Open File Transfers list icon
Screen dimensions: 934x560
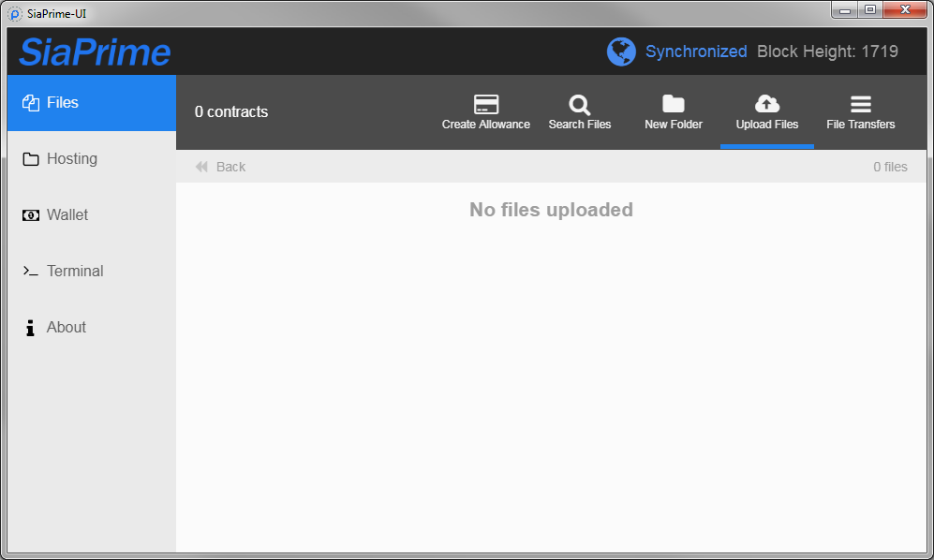(x=860, y=104)
